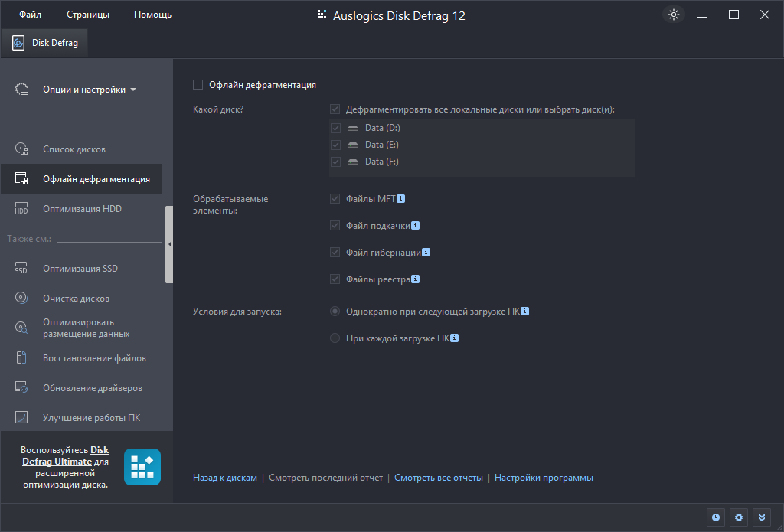Show info for Файл подкачки

pyautogui.click(x=416, y=226)
